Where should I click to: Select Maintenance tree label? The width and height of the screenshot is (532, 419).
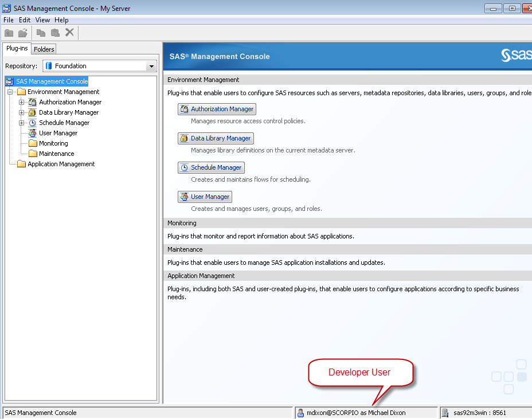coord(56,154)
